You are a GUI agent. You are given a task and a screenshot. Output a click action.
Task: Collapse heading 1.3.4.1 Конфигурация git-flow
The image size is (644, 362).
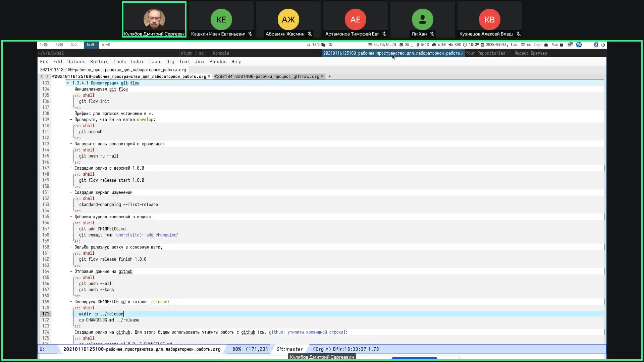(x=68, y=83)
